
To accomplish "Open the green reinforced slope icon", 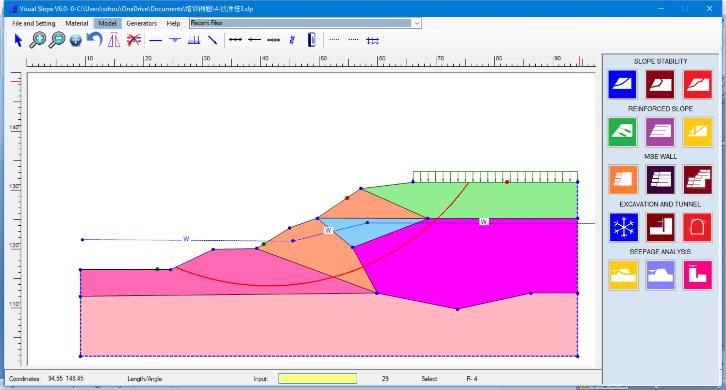I will [622, 132].
